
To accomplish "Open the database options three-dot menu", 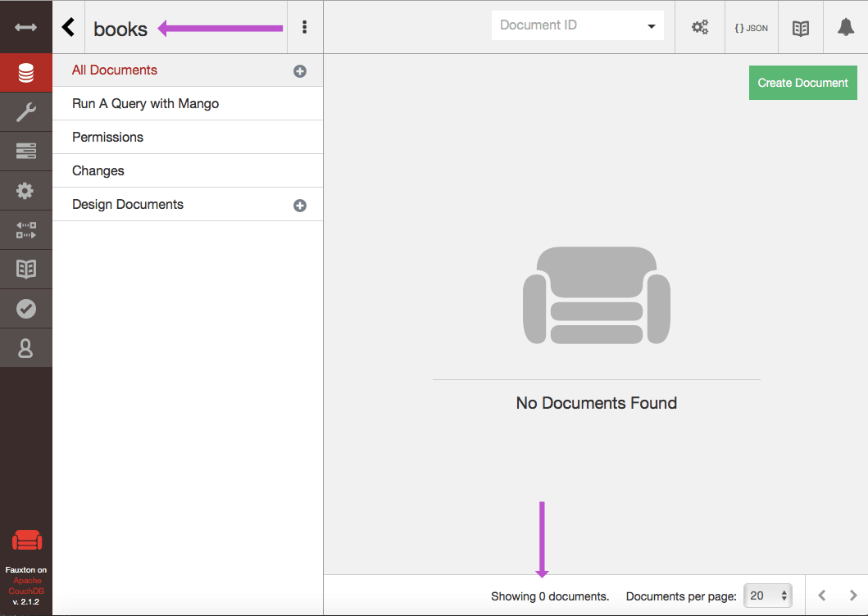I will [x=304, y=27].
